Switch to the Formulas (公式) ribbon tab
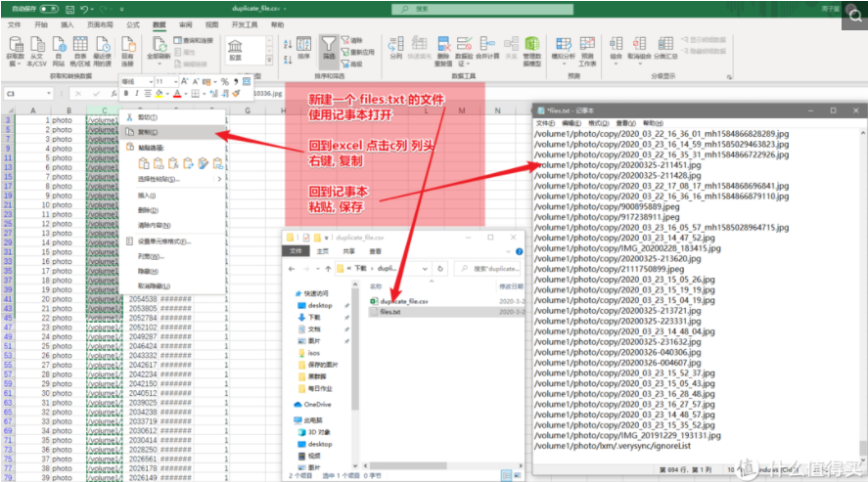Screen dimensions: 868x482 pyautogui.click(x=132, y=23)
